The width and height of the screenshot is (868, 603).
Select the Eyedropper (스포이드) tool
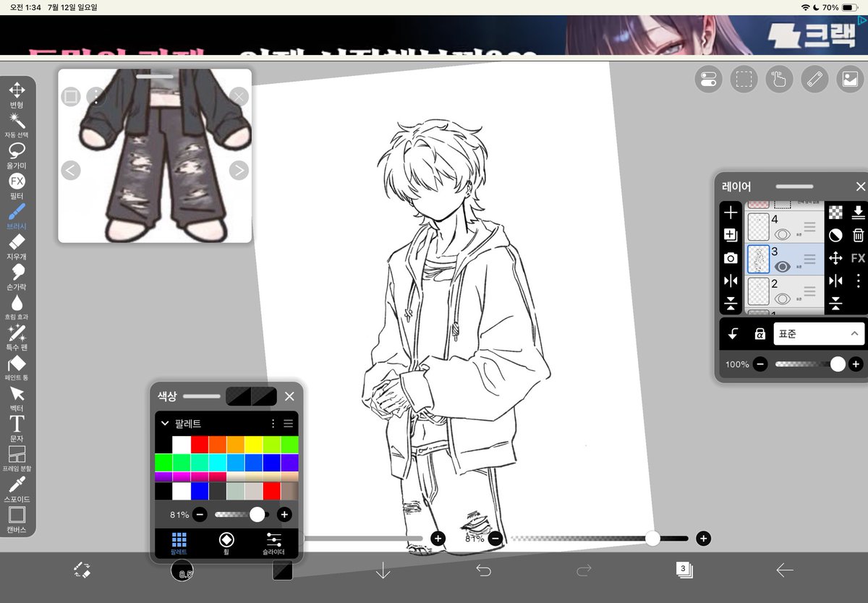(17, 489)
